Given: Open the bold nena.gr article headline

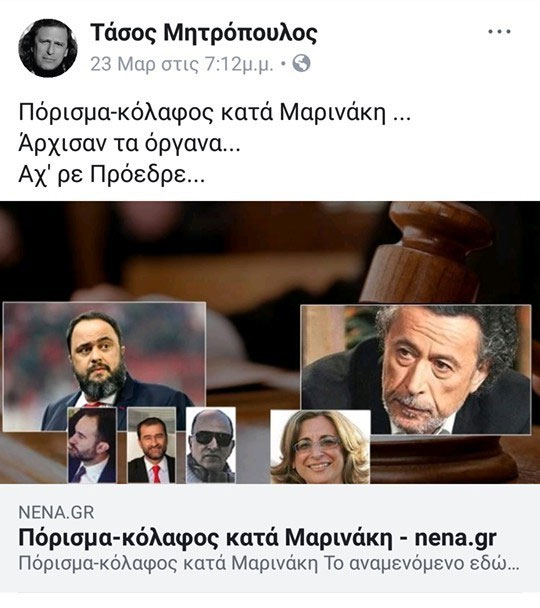Looking at the screenshot, I should [257, 538].
